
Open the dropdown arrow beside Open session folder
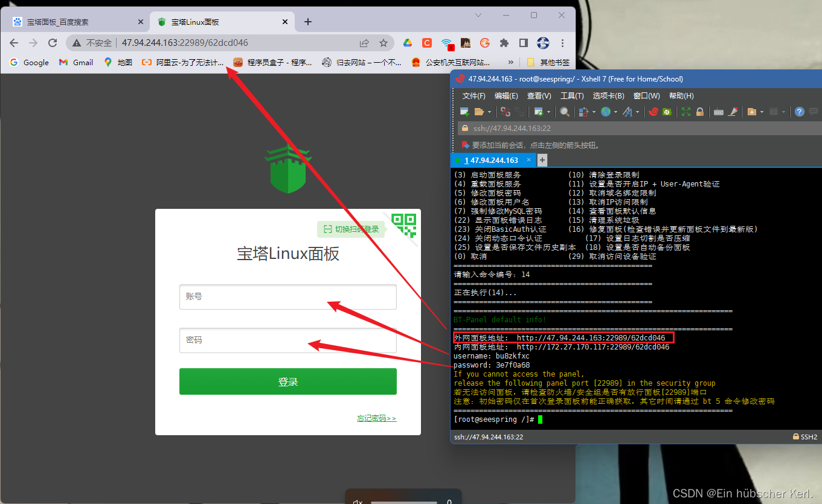[489, 112]
